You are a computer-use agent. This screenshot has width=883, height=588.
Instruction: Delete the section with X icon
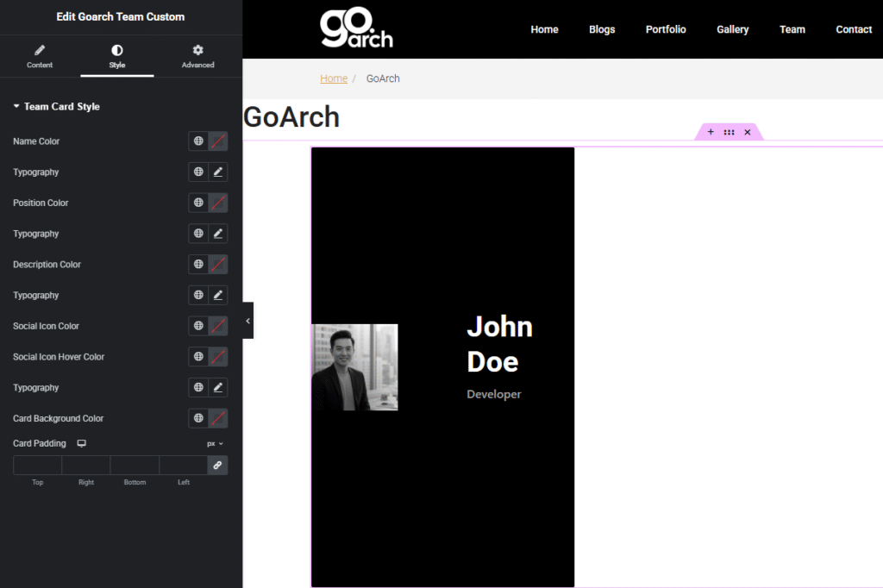748,132
